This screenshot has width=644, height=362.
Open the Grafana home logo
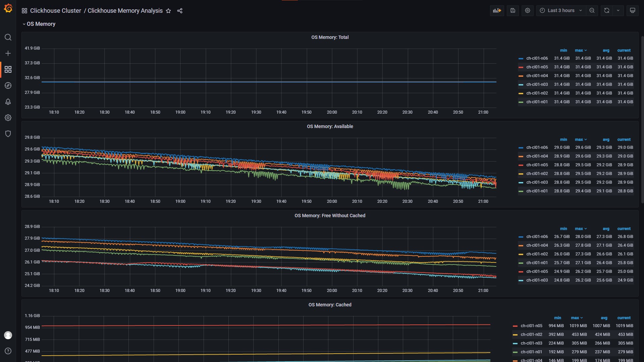(8, 8)
